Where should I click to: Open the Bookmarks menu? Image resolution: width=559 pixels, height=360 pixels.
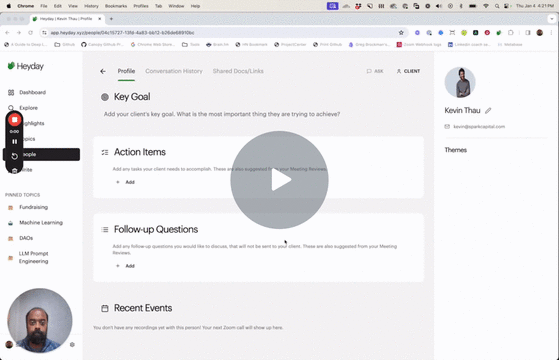click(116, 6)
